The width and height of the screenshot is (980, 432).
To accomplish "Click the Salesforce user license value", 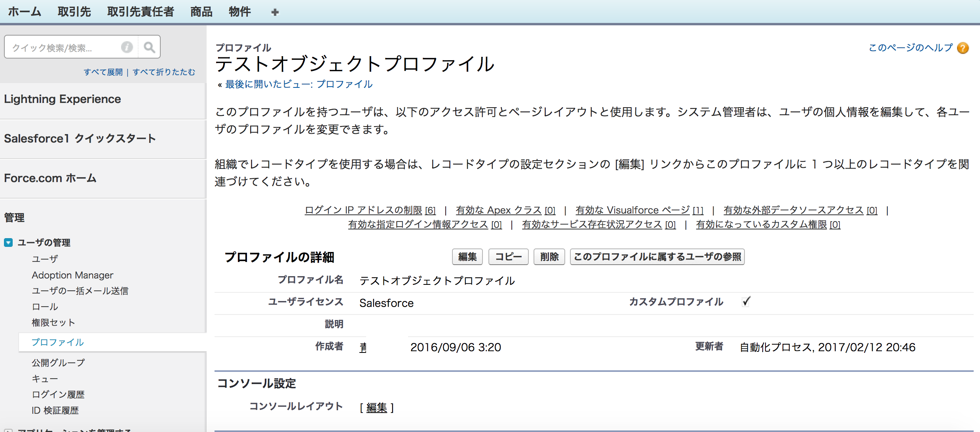I will click(x=386, y=303).
